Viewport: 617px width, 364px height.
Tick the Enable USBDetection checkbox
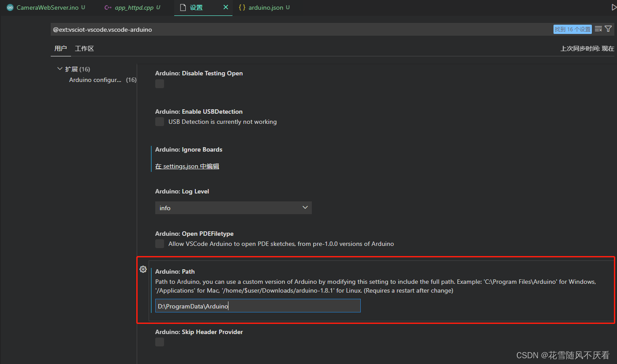[x=160, y=122]
